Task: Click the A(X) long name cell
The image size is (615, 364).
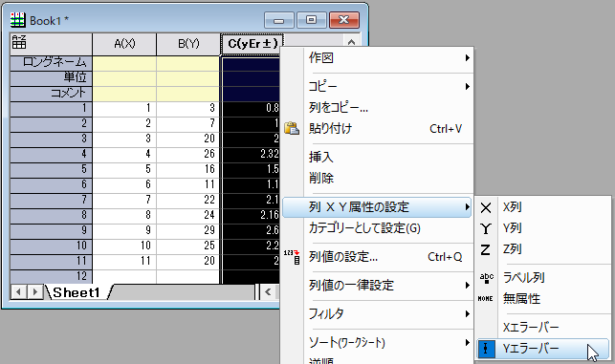Action: tap(124, 62)
